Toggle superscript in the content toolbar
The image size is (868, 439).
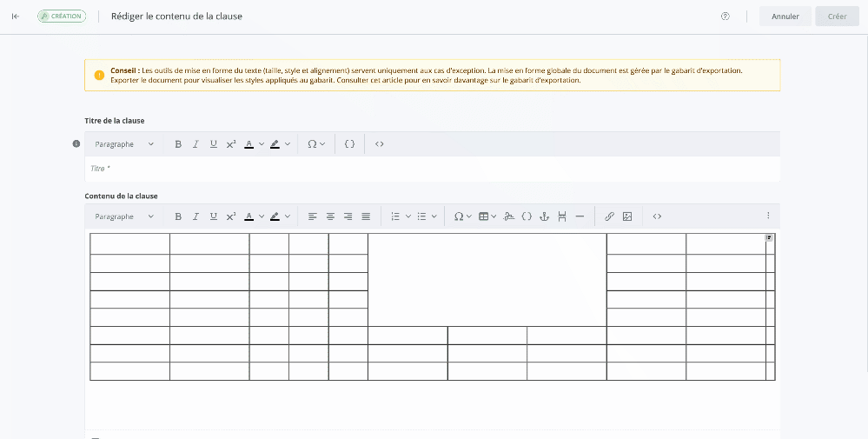coord(231,216)
